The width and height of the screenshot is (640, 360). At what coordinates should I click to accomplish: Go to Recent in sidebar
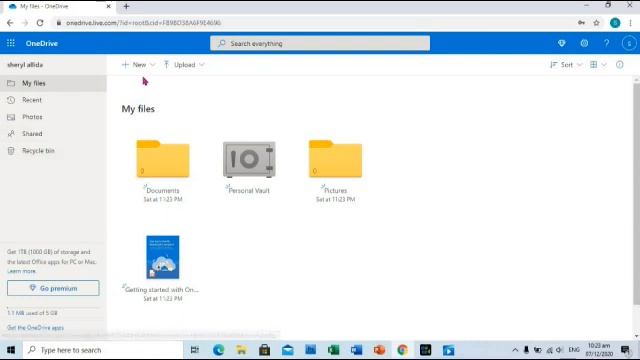point(53,100)
